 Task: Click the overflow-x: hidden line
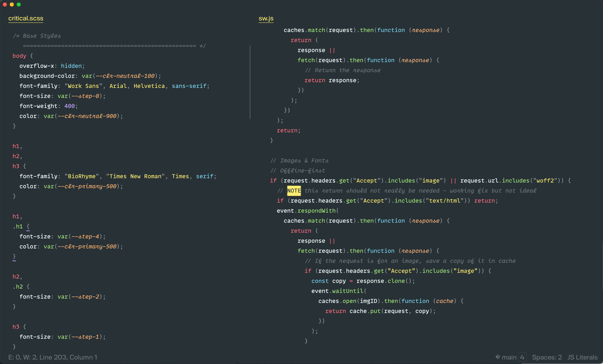(52, 66)
